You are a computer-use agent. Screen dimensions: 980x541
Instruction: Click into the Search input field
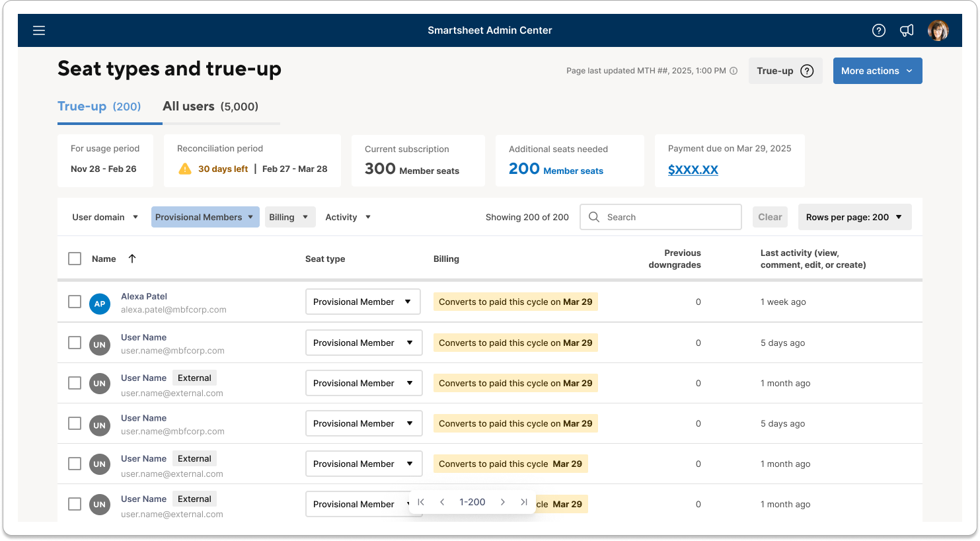coord(661,217)
